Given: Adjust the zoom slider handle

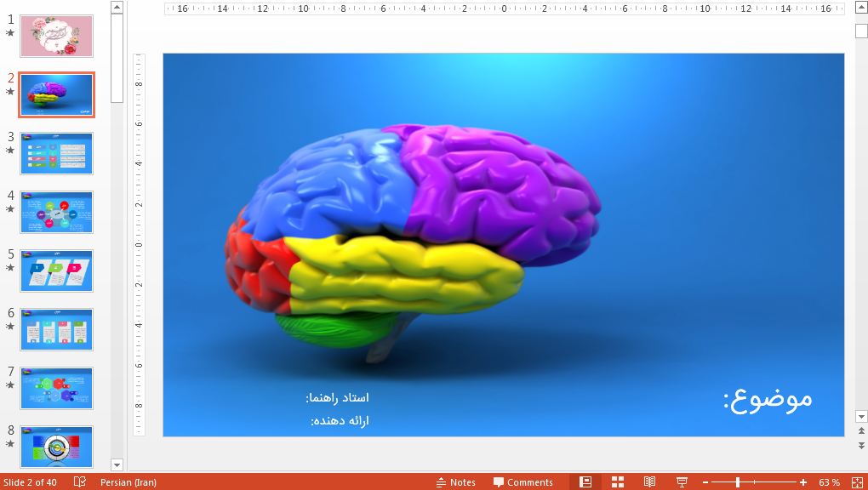Looking at the screenshot, I should coord(738,482).
